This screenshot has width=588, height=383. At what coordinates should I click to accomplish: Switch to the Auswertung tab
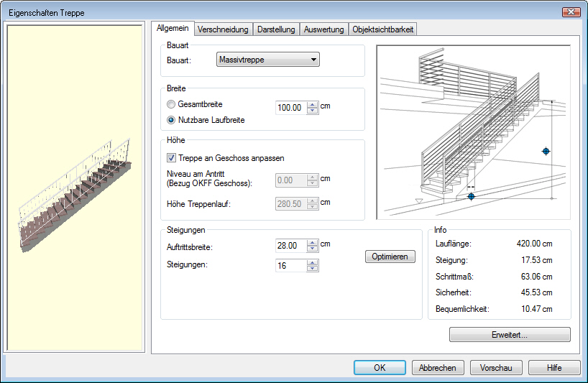(x=323, y=29)
